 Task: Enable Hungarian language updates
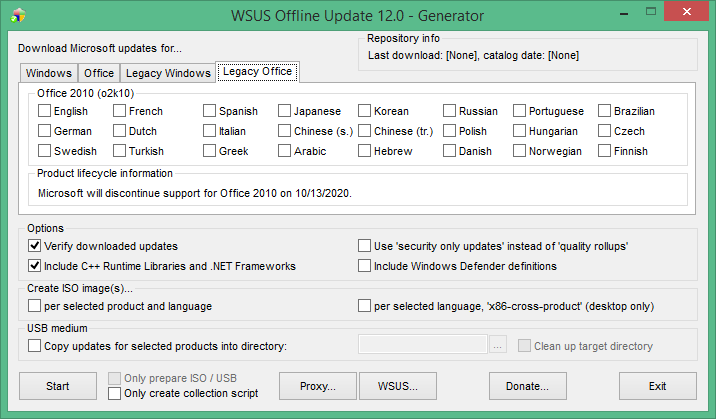[x=519, y=131]
